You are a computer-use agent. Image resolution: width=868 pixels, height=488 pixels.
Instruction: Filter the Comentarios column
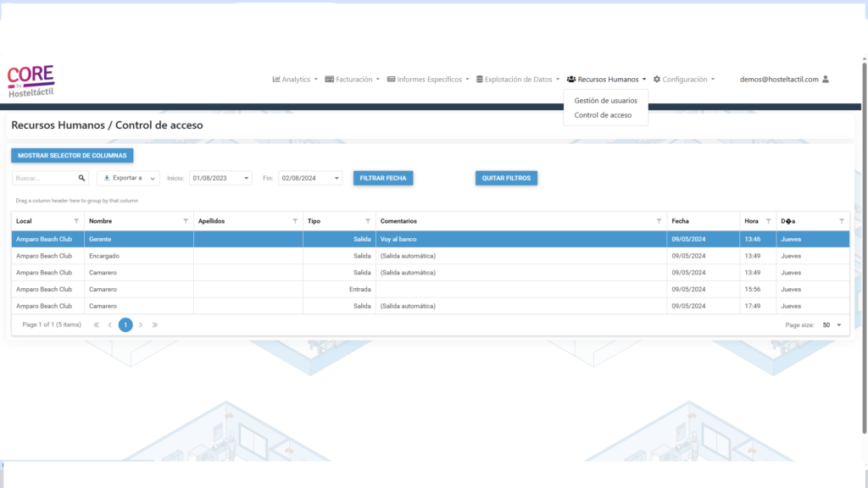click(x=659, y=221)
